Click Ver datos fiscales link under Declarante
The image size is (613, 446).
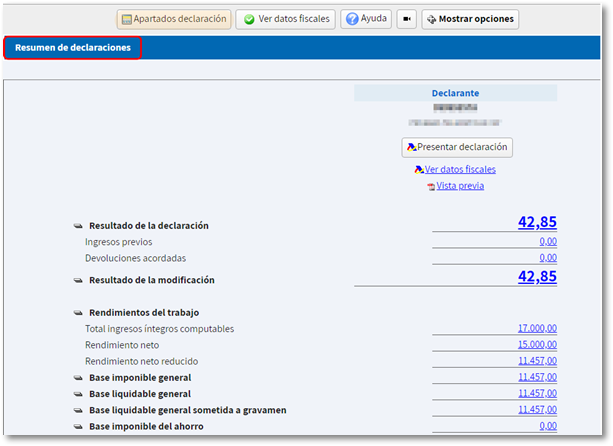[x=460, y=170]
